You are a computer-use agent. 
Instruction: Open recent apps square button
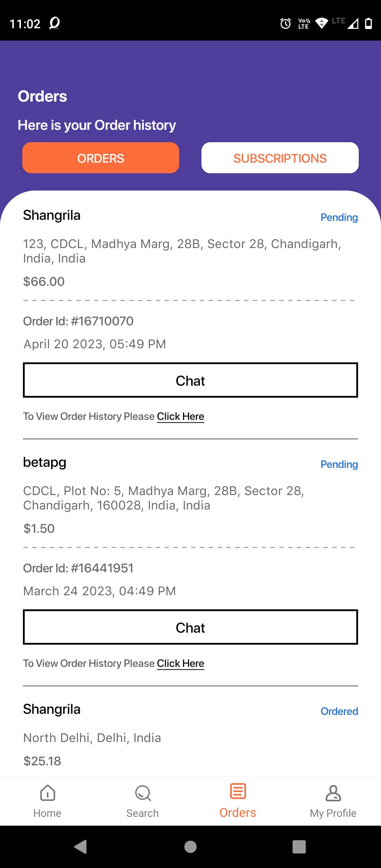[299, 846]
